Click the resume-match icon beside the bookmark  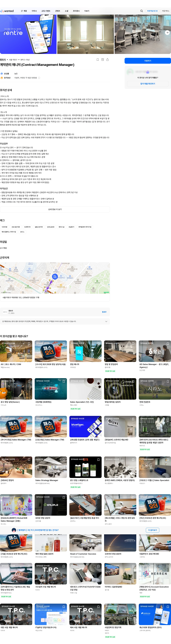103,60
